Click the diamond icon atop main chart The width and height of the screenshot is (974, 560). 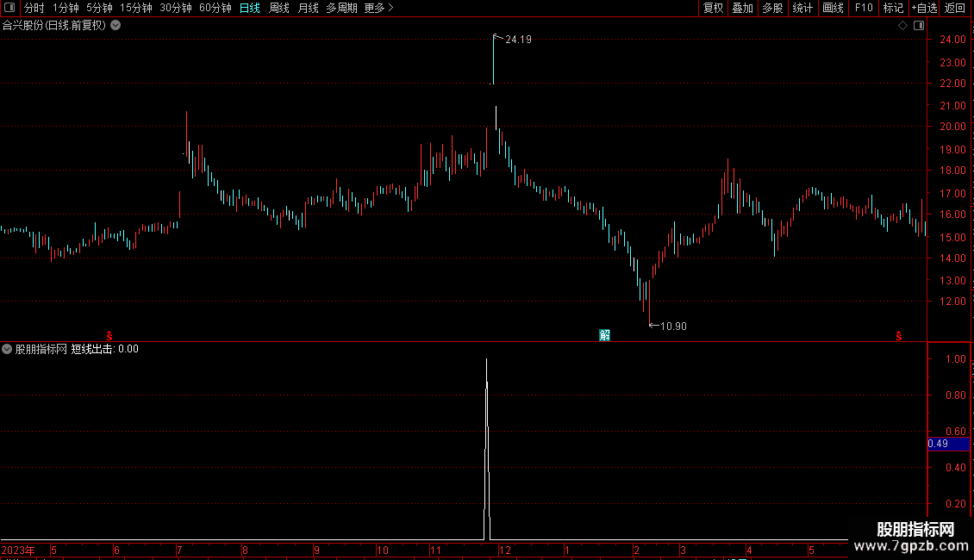point(903,26)
